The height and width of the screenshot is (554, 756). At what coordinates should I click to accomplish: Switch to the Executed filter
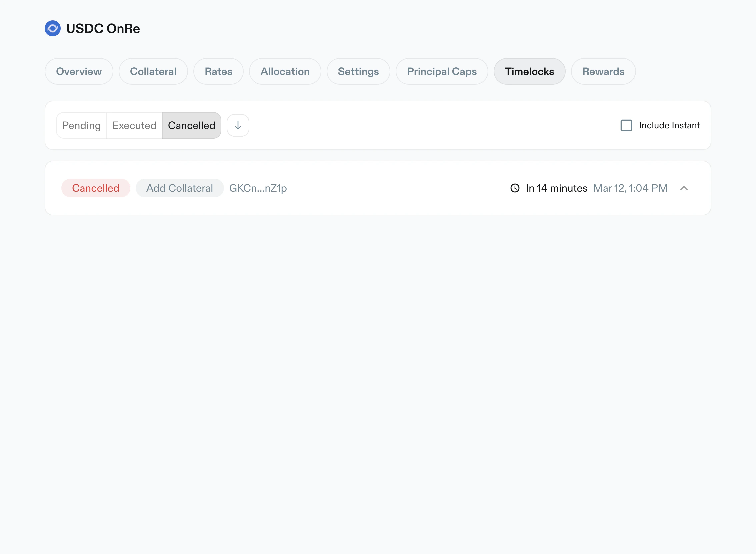click(x=134, y=125)
